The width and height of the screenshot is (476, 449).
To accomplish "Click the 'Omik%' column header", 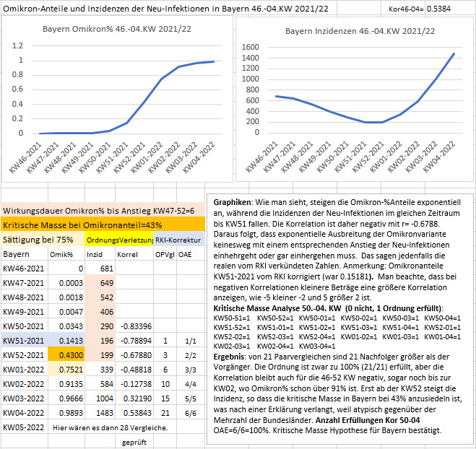I will tap(66, 254).
